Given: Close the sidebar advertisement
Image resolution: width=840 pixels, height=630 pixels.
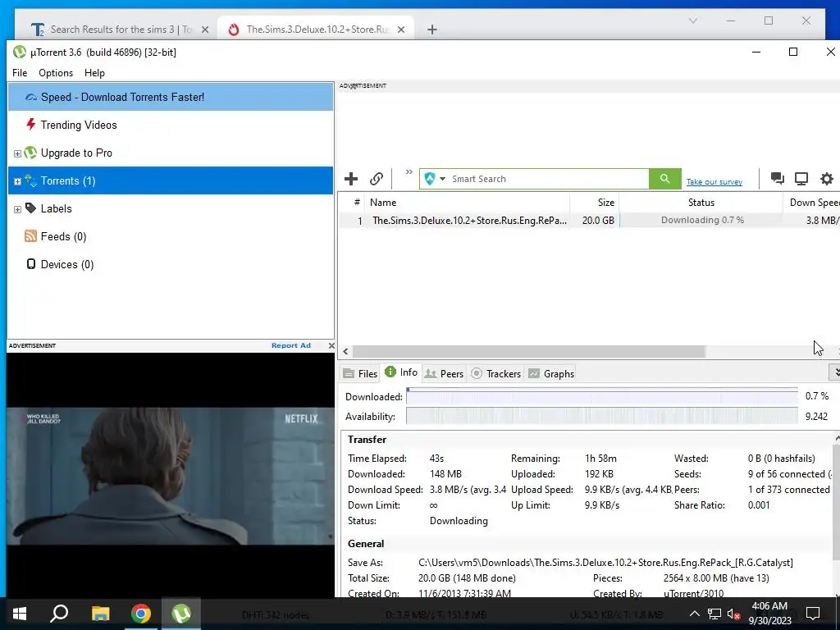Looking at the screenshot, I should click(331, 345).
